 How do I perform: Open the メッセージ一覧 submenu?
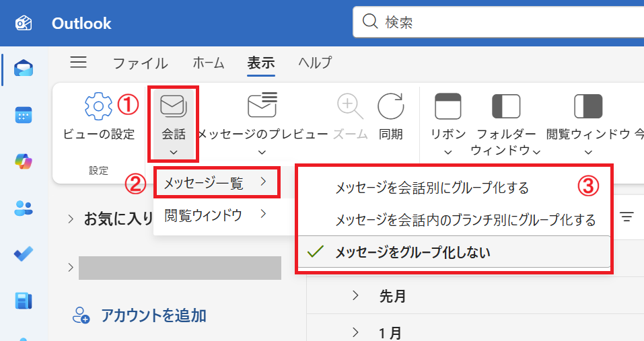click(217, 182)
